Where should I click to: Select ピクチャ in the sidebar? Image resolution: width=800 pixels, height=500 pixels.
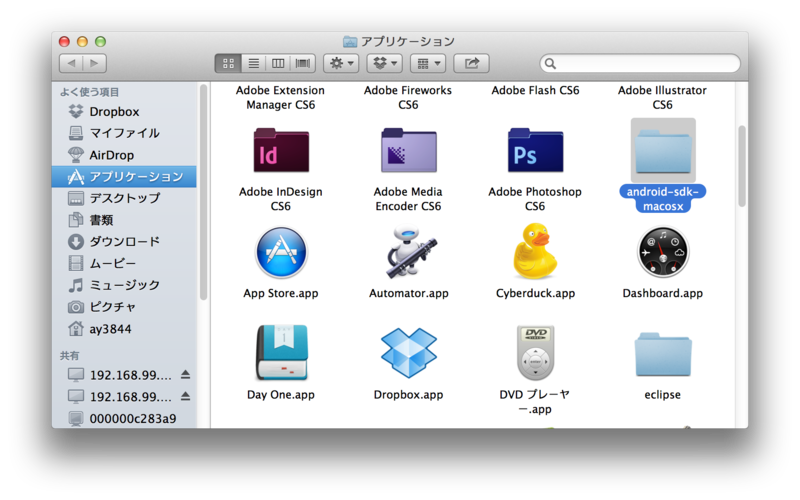point(124,307)
